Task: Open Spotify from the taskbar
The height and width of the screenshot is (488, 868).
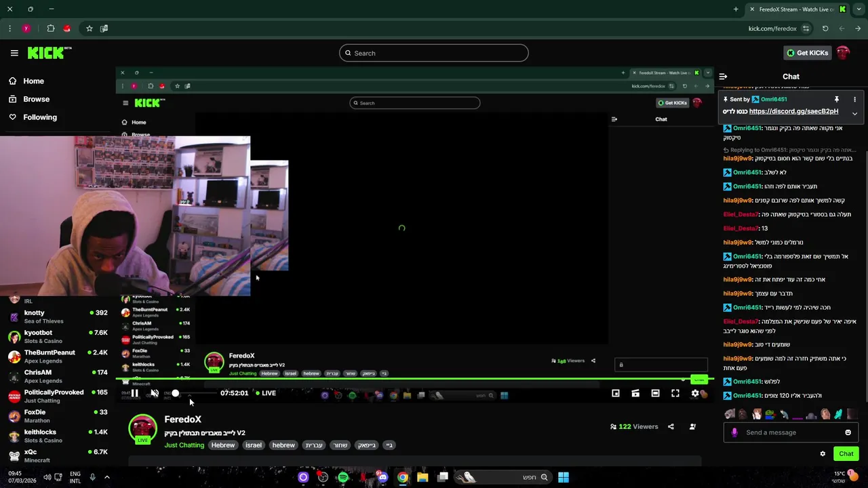Action: pos(343,477)
